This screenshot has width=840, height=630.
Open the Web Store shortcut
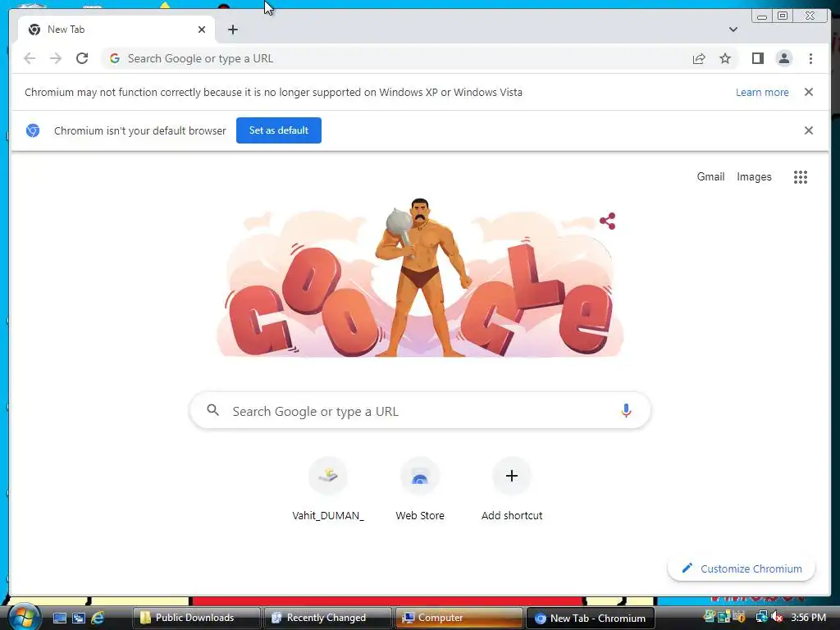(x=420, y=489)
